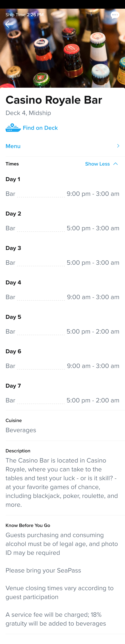Select the Day 7 bar hours row
Viewport: 125px width, 644px height.
click(x=62, y=400)
